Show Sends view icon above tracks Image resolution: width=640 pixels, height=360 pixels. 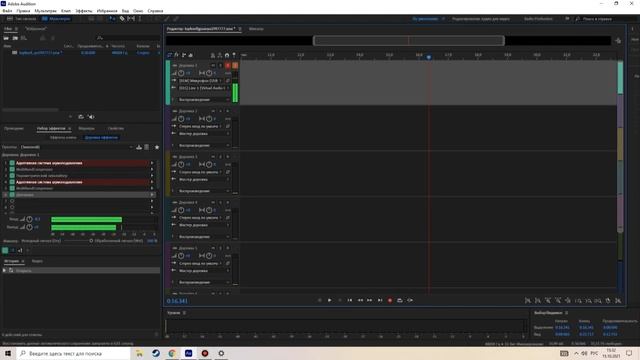tap(184, 55)
